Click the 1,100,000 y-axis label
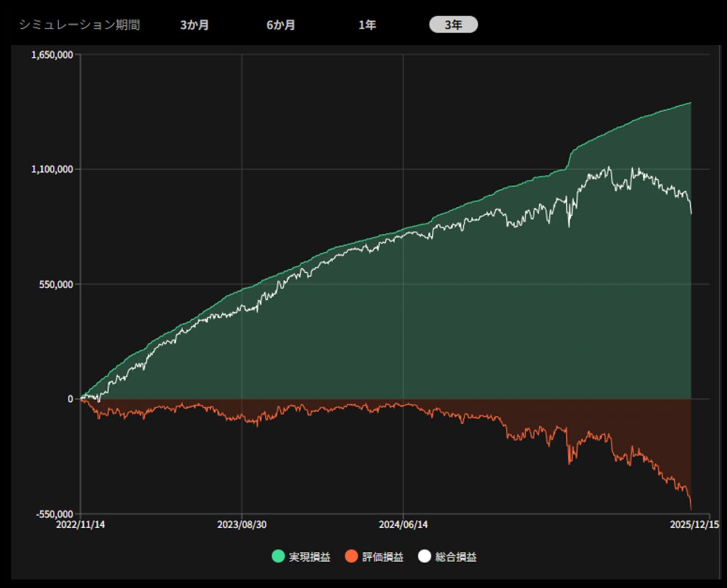 click(52, 169)
